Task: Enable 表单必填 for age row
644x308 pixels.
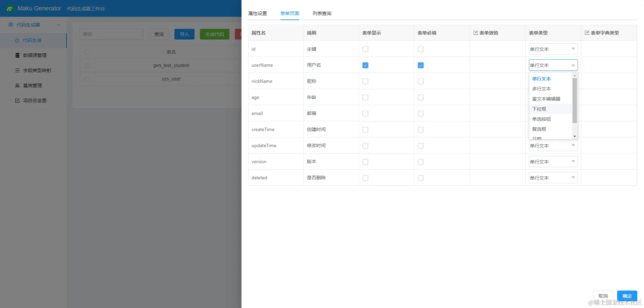Action: click(x=421, y=98)
